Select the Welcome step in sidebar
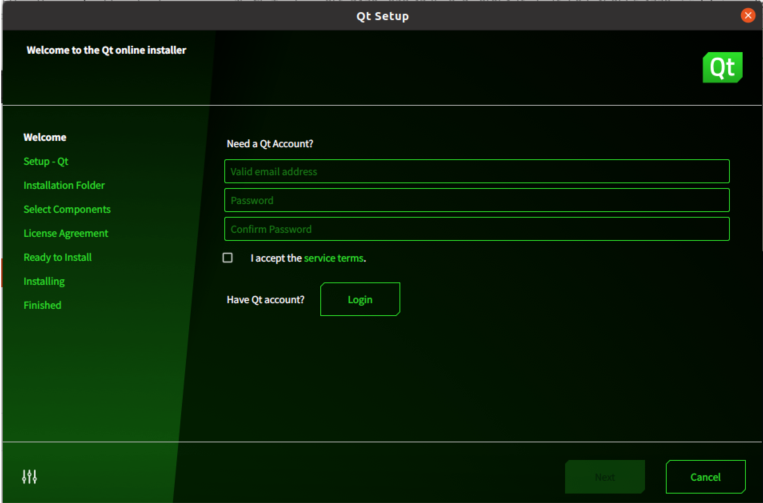The width and height of the screenshot is (763, 503). (45, 137)
